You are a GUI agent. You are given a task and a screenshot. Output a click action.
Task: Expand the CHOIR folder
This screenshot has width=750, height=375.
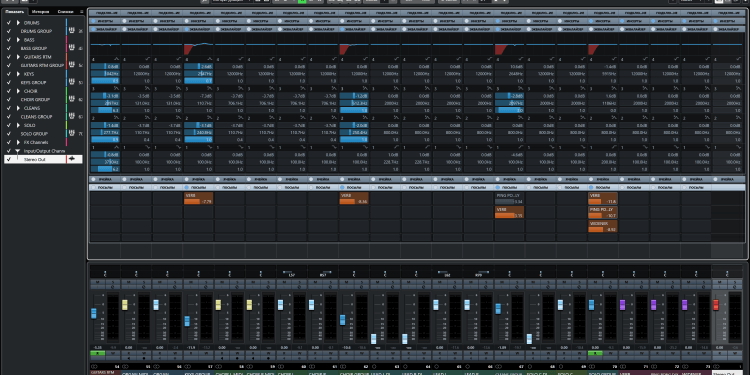[x=18, y=91]
